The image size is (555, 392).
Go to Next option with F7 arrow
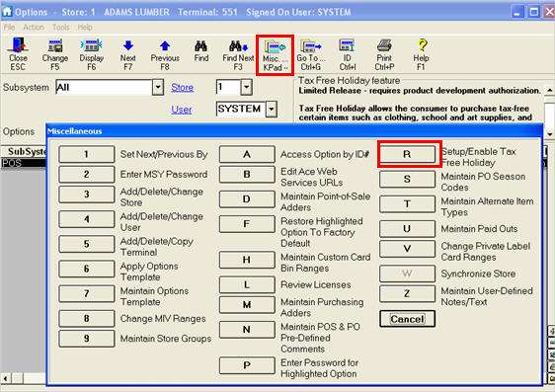point(127,54)
